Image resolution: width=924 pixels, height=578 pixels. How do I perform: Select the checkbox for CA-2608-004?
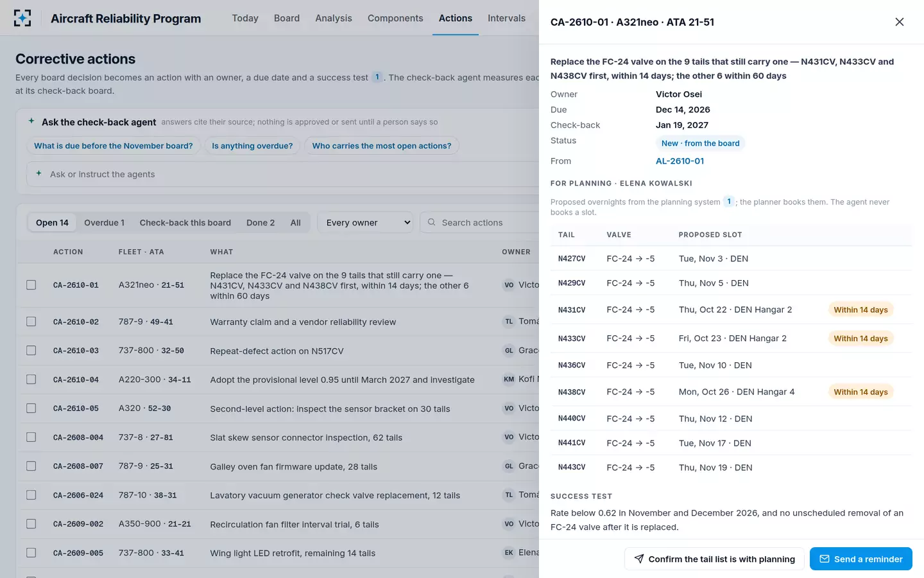tap(31, 437)
